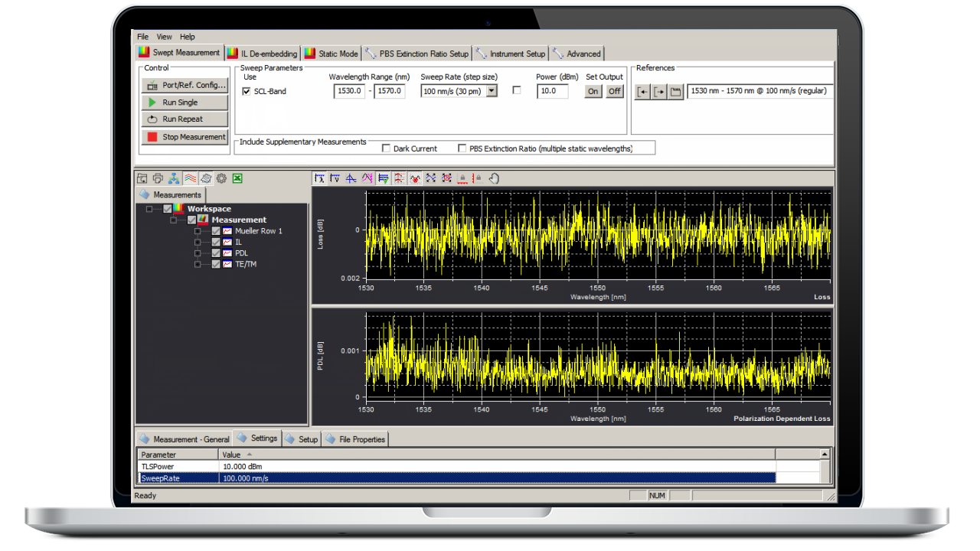This screenshot has height=551, width=980.
Task: Open the gear settings icon
Action: pos(221,178)
